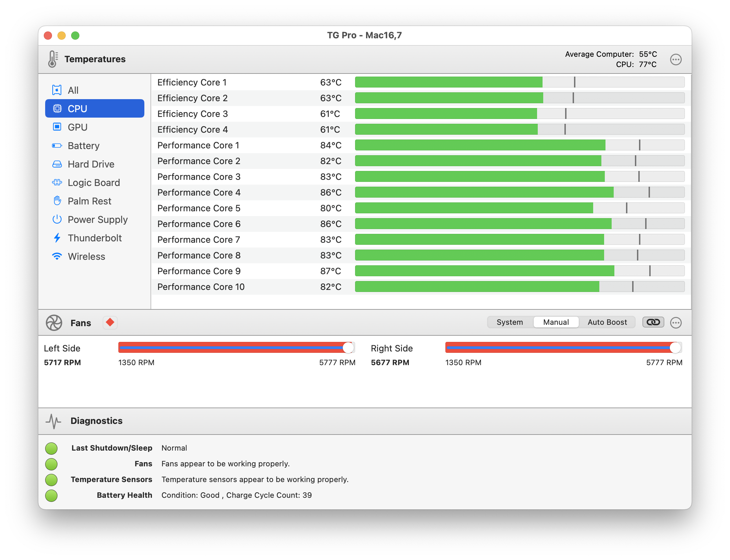The width and height of the screenshot is (730, 560).
Task: Click the 87°C value for Performance Core 9
Action: click(x=330, y=271)
